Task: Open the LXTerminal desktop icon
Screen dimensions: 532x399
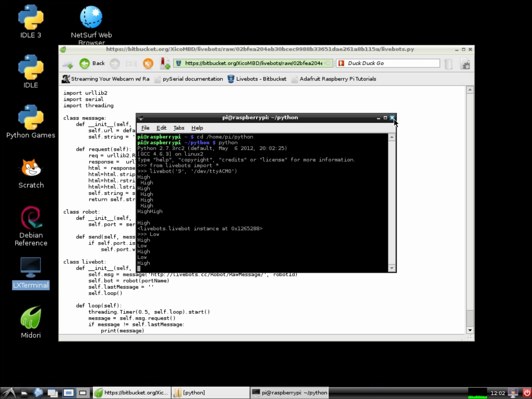Action: coord(31,273)
